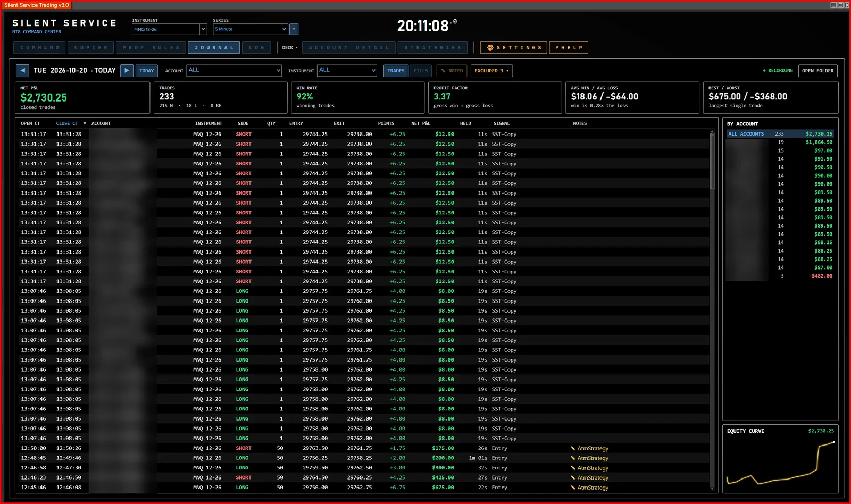Viewport: 851px width, 504px height.
Task: Click the trades table scrollbar thumb
Action: coord(712,161)
